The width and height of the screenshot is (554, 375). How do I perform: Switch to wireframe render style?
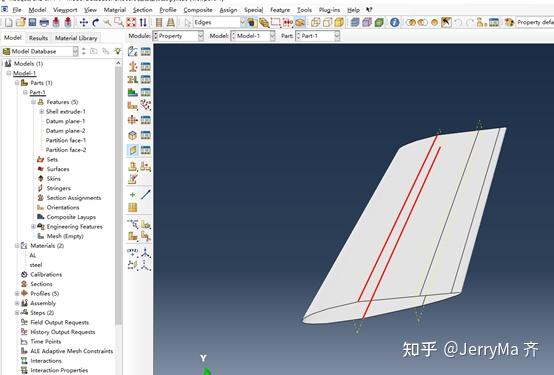tap(316, 23)
